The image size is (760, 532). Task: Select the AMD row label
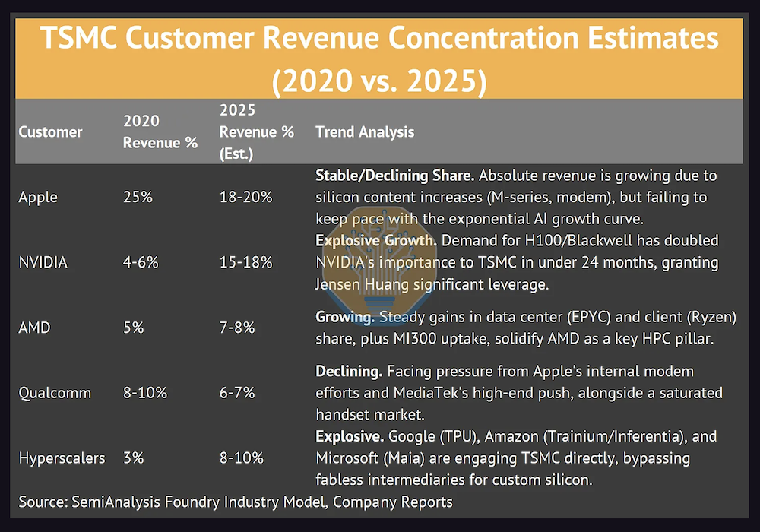coord(33,328)
